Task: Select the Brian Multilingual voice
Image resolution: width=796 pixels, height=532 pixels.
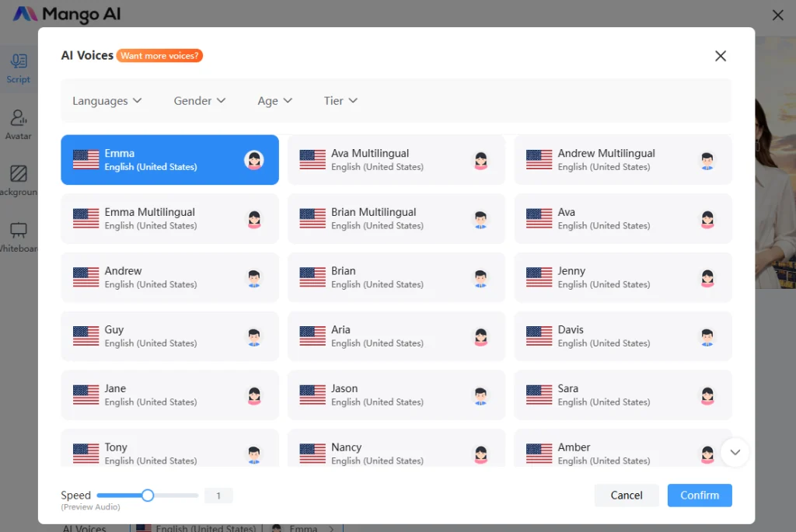Action: 396,218
